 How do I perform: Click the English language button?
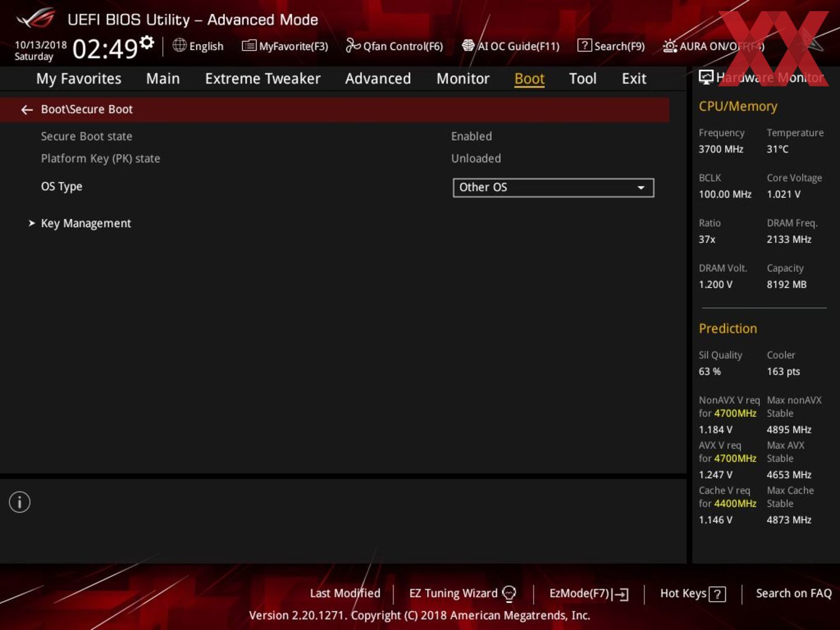pos(198,46)
